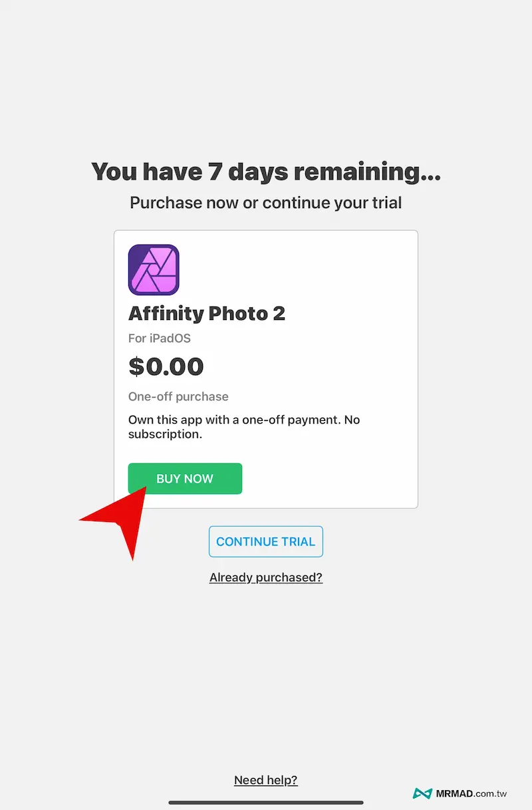Image resolution: width=532 pixels, height=810 pixels.
Task: Click the $0.00 price label
Action: pyautogui.click(x=166, y=366)
